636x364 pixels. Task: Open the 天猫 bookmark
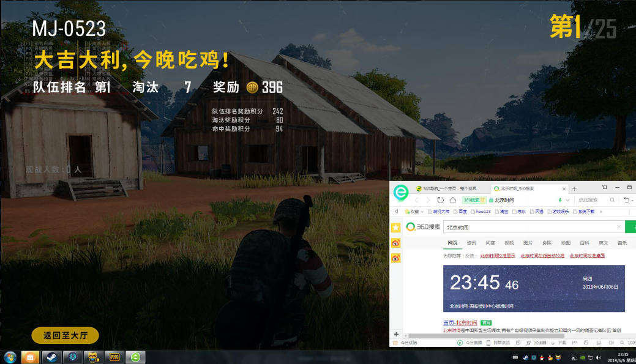click(x=536, y=212)
